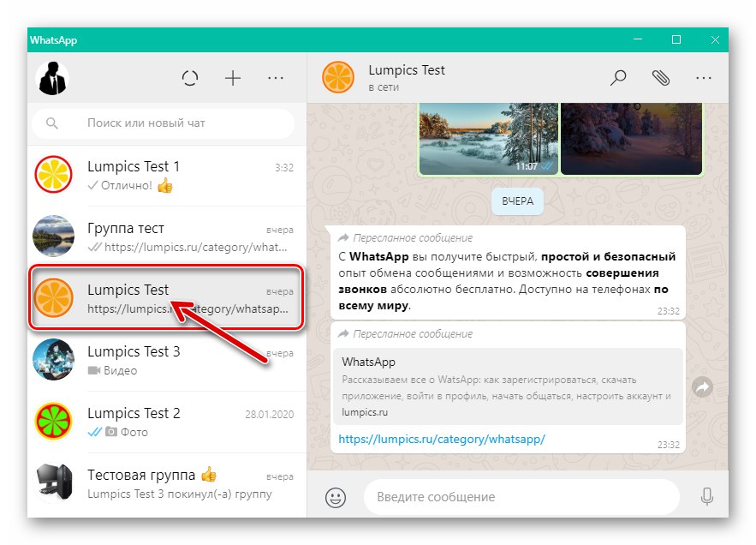Follow the https://lumpics.ru/category/whatsapp/ link
Screen dimensions: 756x545
pos(442,440)
